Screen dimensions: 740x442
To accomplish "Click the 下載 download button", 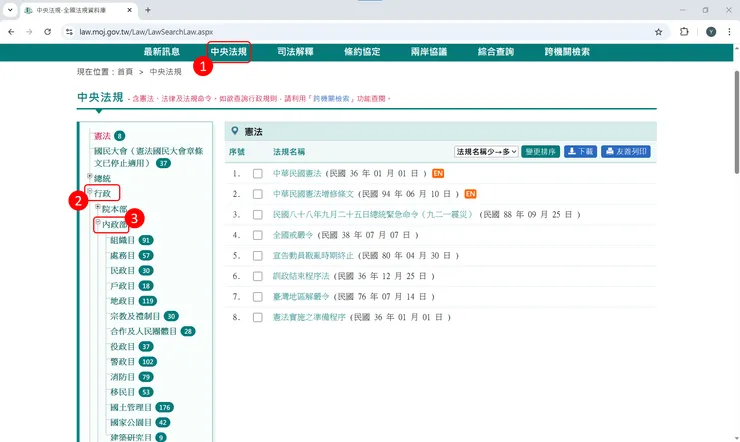I will pos(580,152).
